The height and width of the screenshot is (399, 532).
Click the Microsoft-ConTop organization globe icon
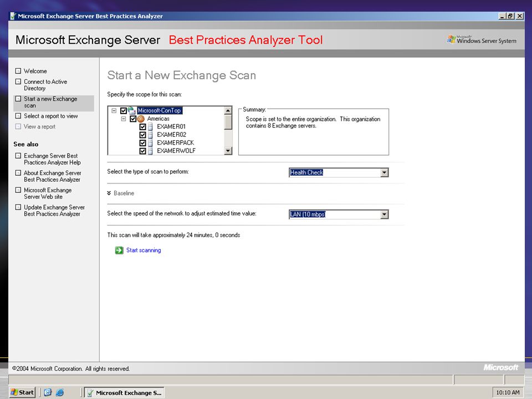point(132,110)
